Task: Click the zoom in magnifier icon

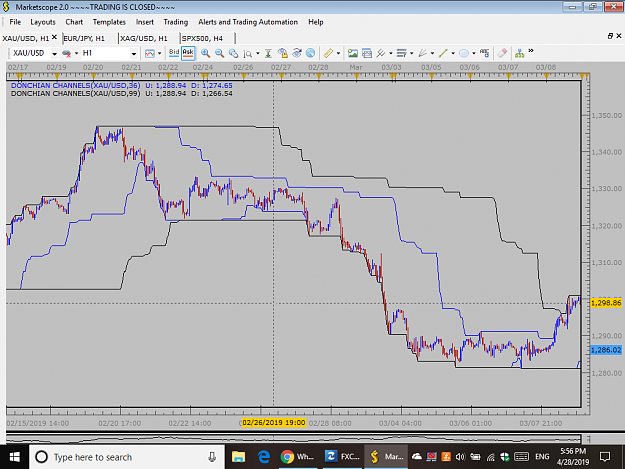Action: coord(206,53)
